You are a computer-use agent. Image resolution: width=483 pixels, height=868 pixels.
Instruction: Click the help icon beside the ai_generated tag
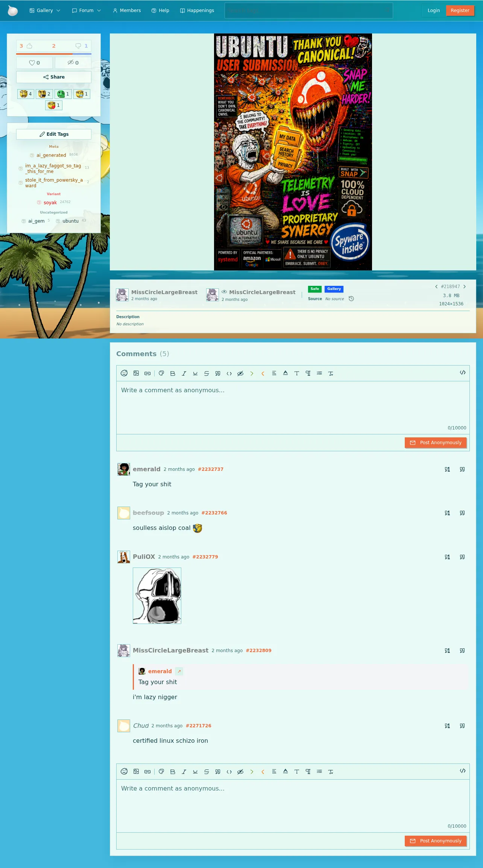(32, 155)
